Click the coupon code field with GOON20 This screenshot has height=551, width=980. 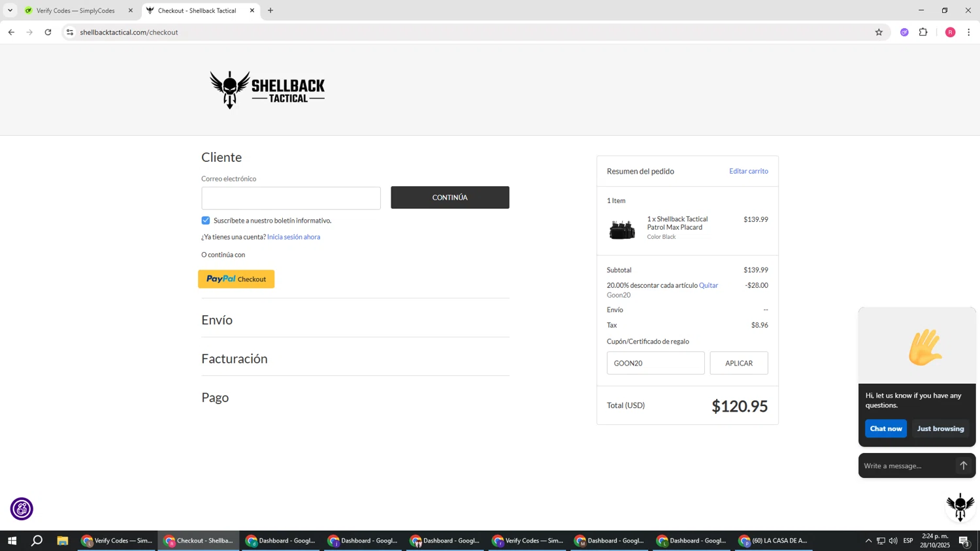tap(655, 363)
